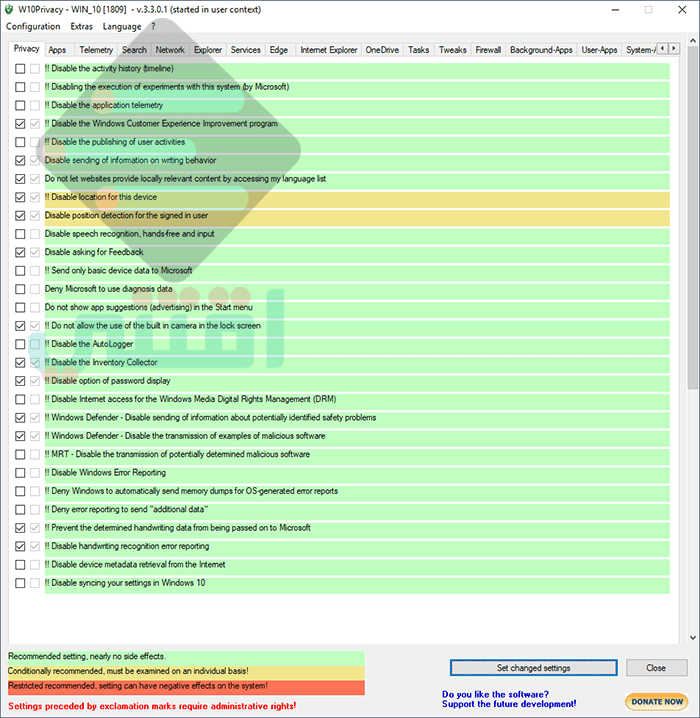This screenshot has width=700, height=718.
Task: Uncheck 'Disable handwriting recognition error reporting' checkbox
Action: pyautogui.click(x=20, y=546)
